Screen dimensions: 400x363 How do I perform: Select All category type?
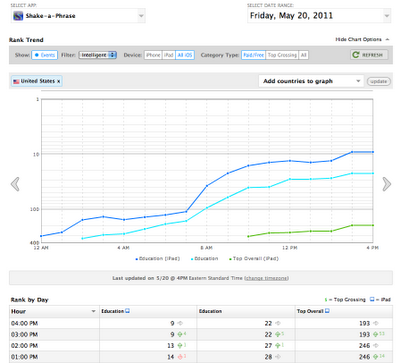pyautogui.click(x=303, y=55)
